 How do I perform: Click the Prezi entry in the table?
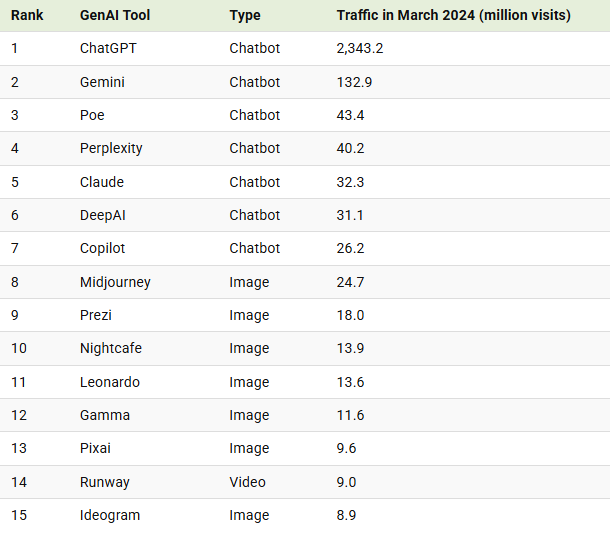point(96,315)
